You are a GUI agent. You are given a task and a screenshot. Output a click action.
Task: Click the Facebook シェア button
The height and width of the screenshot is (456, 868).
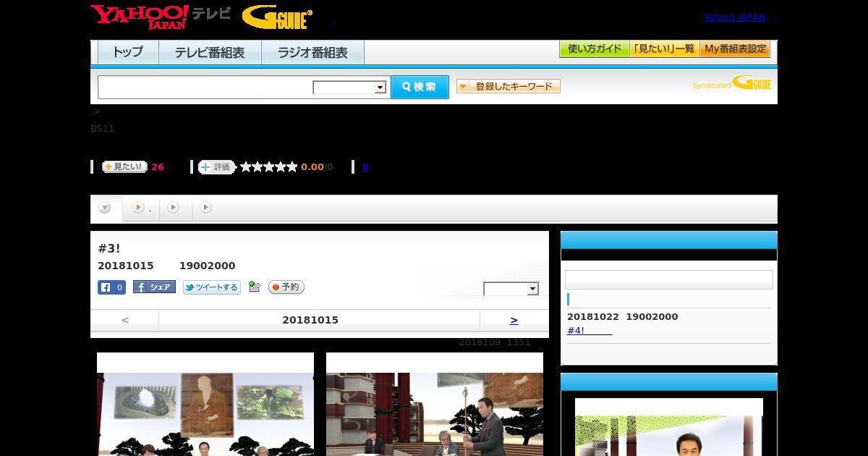(154, 287)
